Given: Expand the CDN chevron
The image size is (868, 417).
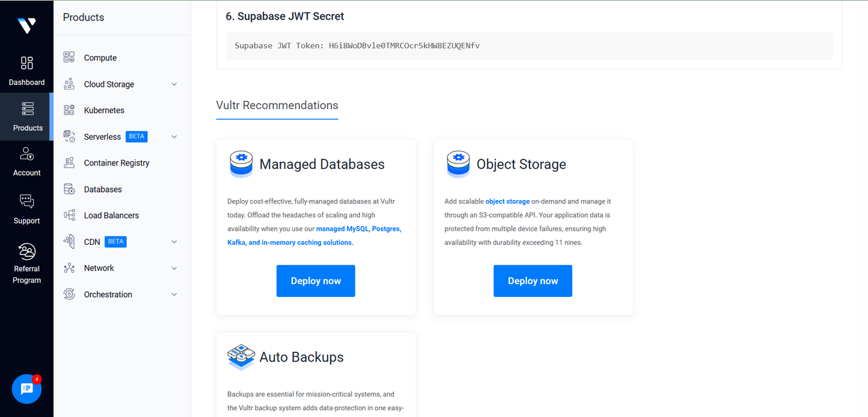Looking at the screenshot, I should click(174, 241).
